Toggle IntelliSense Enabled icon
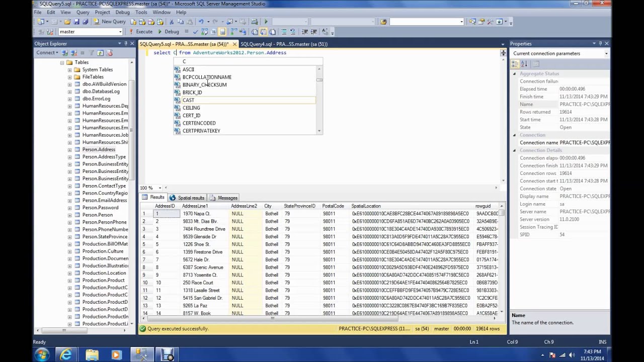644x362 pixels. click(222, 32)
